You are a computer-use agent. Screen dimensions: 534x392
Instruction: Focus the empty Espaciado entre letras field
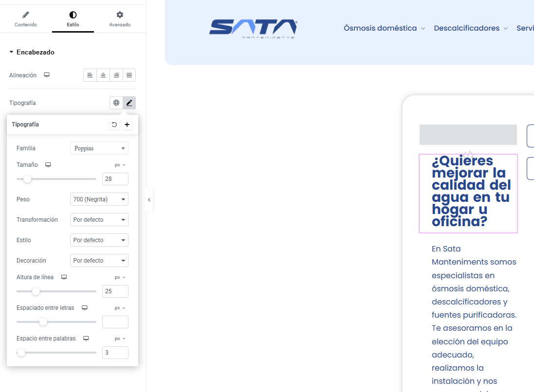115,322
